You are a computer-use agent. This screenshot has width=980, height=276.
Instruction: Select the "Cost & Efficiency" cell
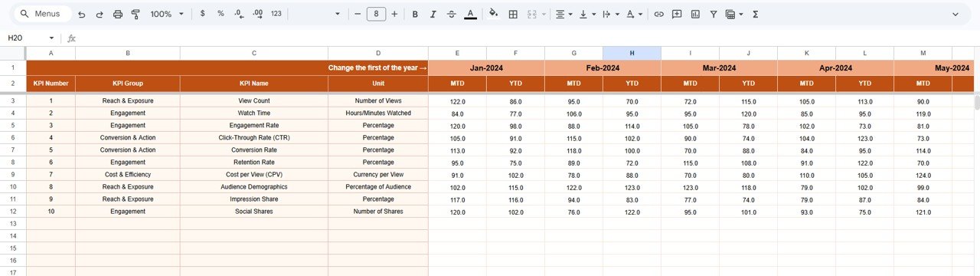click(128, 174)
